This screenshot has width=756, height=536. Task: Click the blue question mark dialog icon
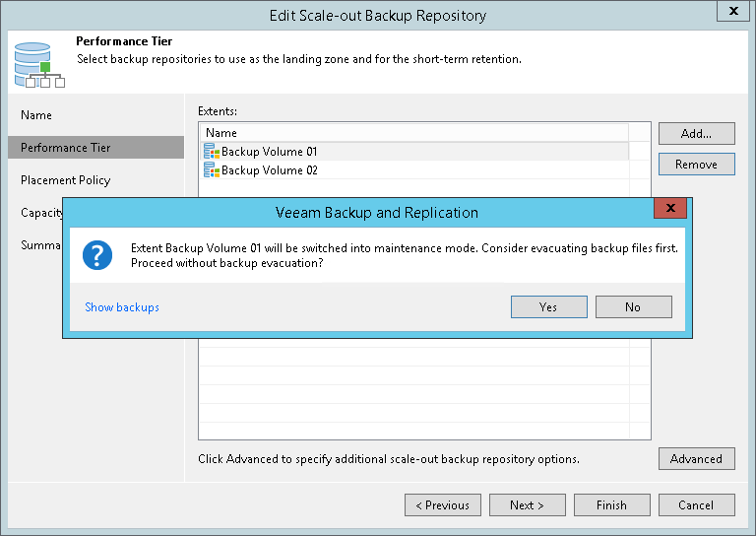[98, 255]
